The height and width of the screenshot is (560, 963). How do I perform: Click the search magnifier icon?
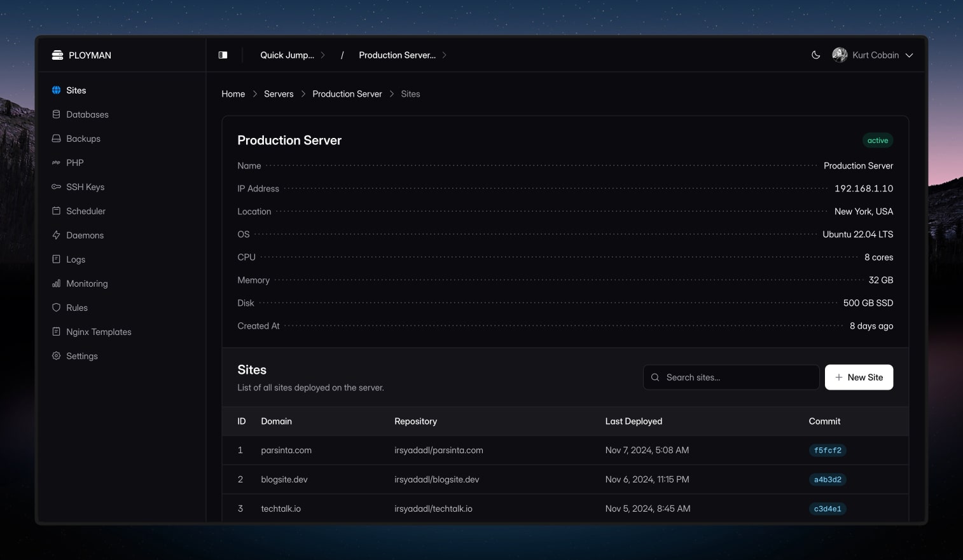click(655, 378)
